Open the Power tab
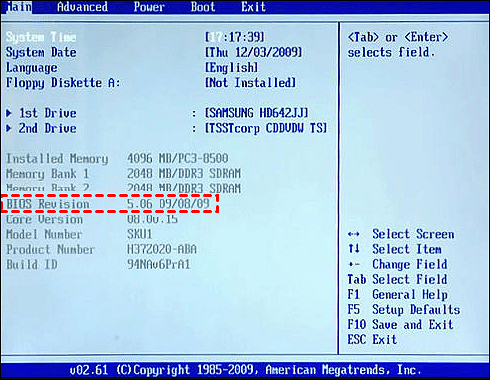Viewport: 490px width, 380px height. click(149, 7)
